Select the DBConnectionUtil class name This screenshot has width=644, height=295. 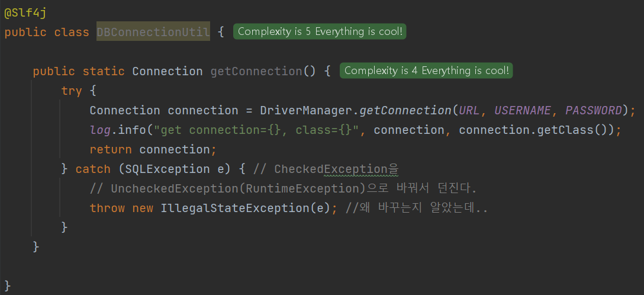coord(153,31)
